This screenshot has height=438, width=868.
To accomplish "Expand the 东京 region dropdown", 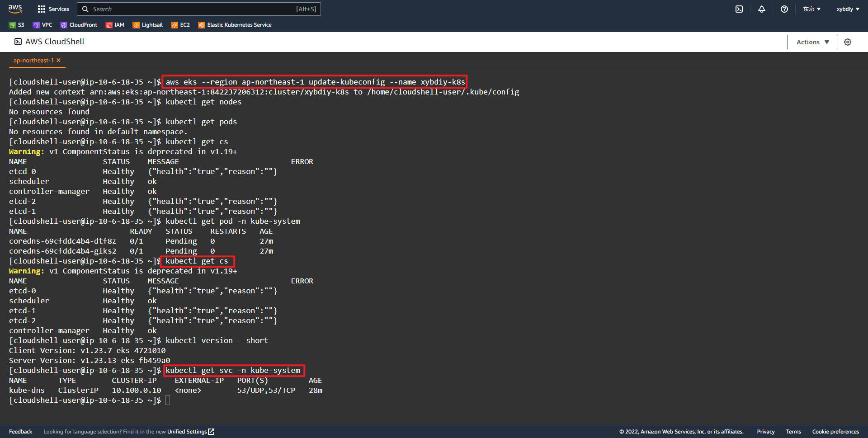I will click(812, 9).
